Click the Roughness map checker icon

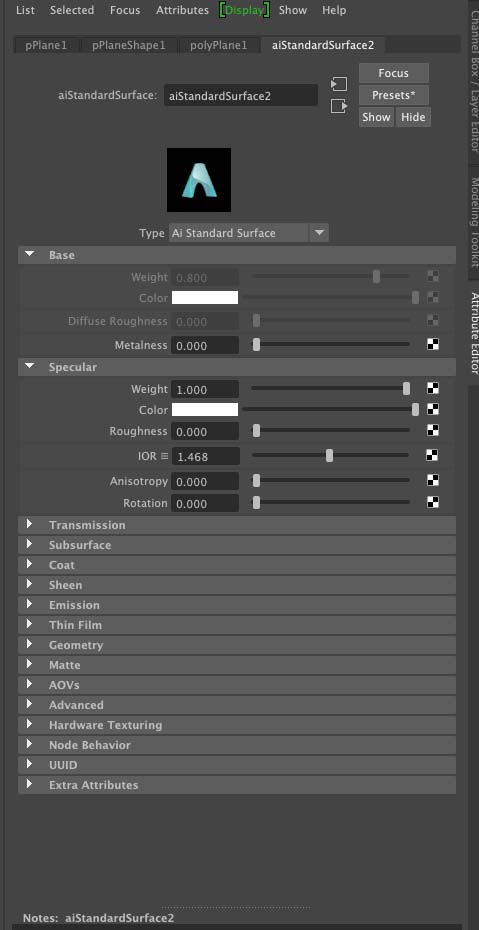433,431
